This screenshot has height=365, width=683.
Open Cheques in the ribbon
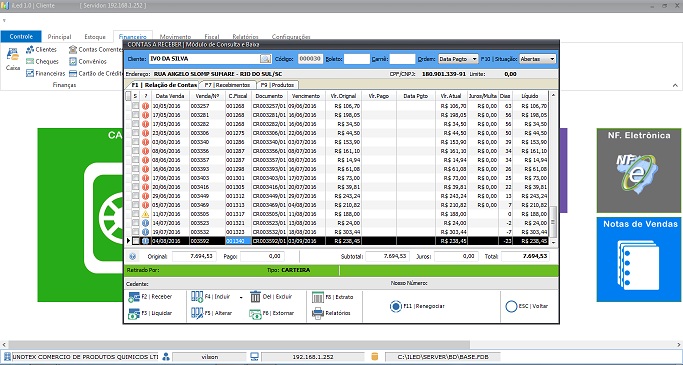click(42, 61)
